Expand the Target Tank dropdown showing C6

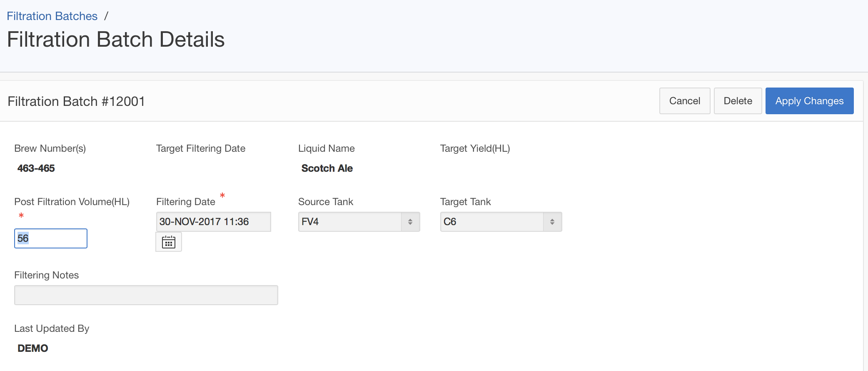point(501,222)
